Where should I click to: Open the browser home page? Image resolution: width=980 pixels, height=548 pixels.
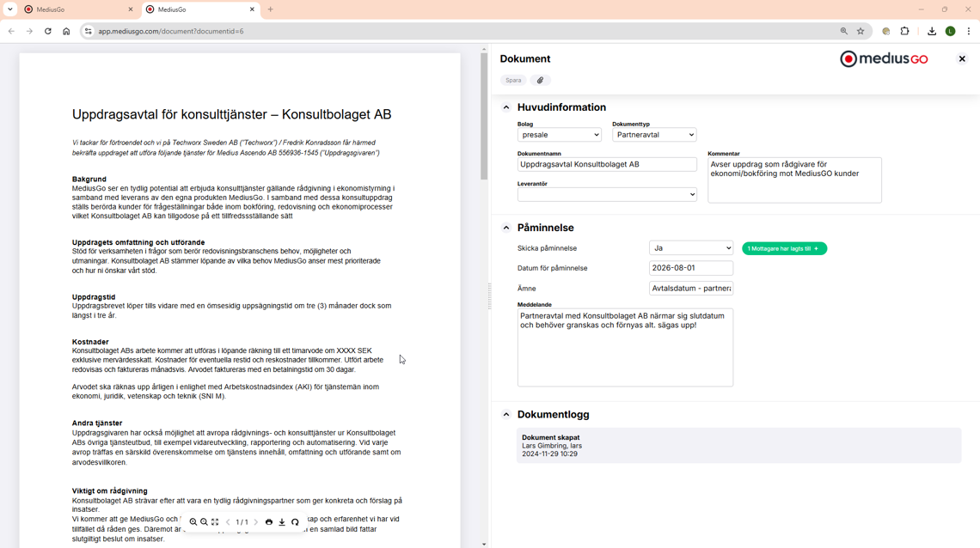(x=66, y=31)
